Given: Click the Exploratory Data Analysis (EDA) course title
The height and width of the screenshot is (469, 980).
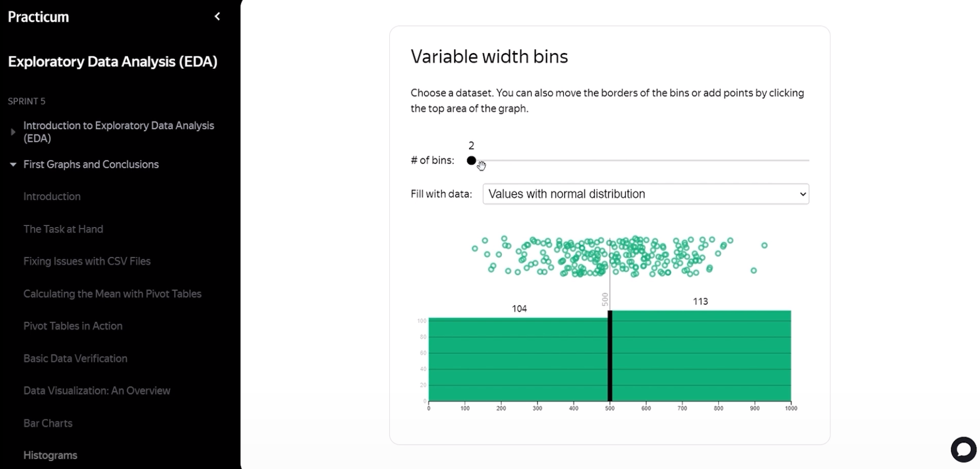Looking at the screenshot, I should click(113, 62).
